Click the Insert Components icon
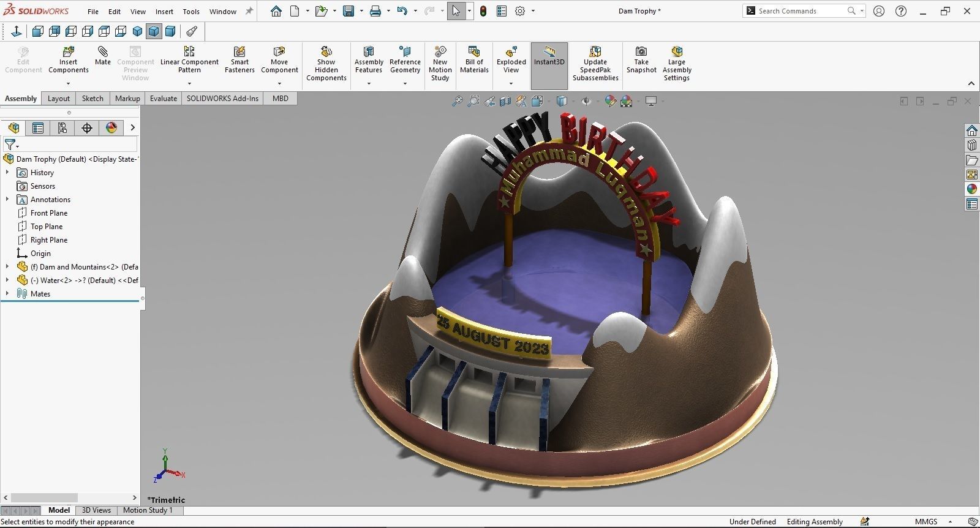The width and height of the screenshot is (980, 528). (x=69, y=59)
